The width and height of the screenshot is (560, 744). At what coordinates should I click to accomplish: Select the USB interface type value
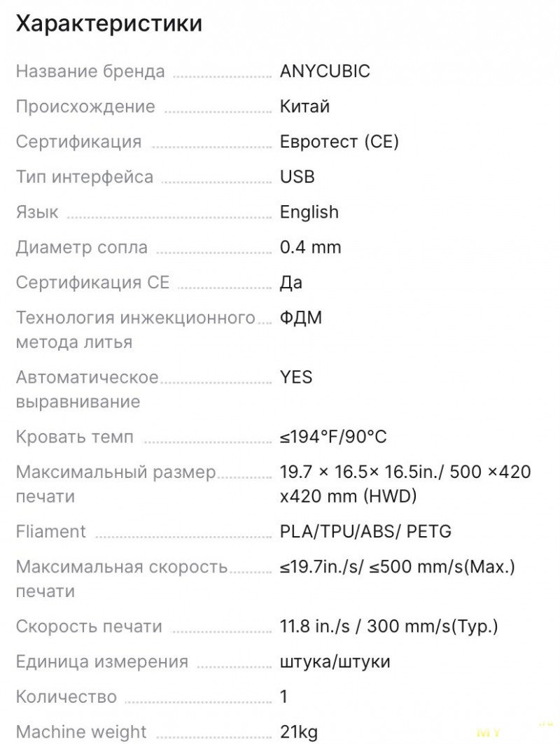[297, 176]
